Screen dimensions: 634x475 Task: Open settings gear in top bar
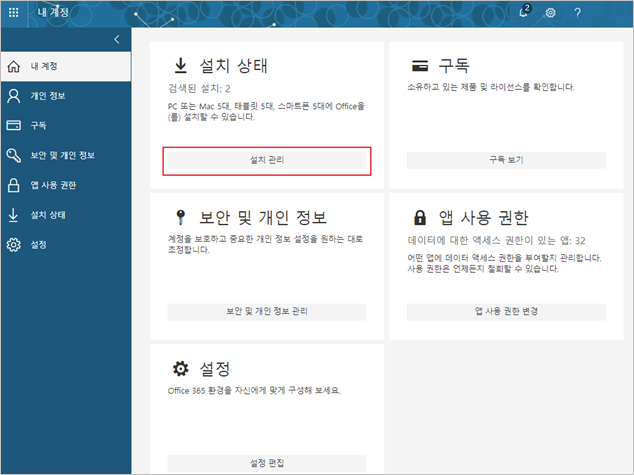tap(551, 13)
